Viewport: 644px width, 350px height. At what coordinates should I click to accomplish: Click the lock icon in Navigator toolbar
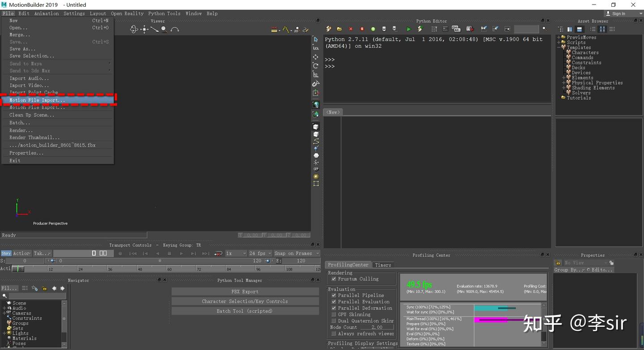point(44,288)
